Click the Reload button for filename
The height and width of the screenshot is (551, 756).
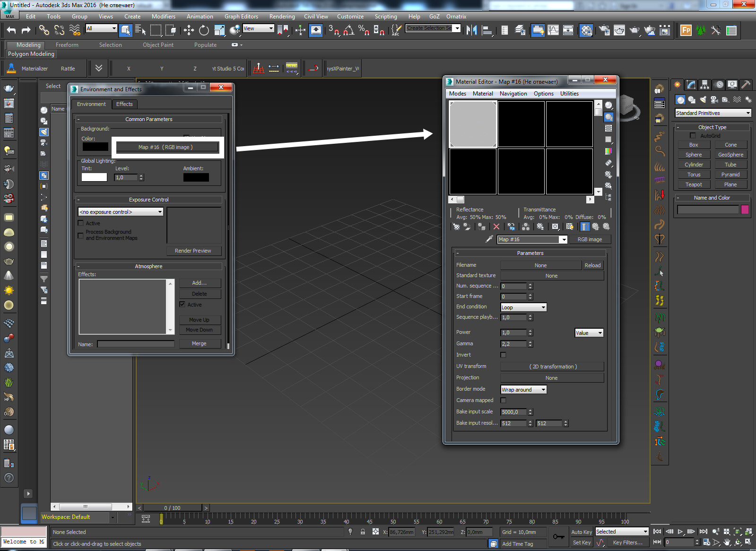[x=592, y=265]
